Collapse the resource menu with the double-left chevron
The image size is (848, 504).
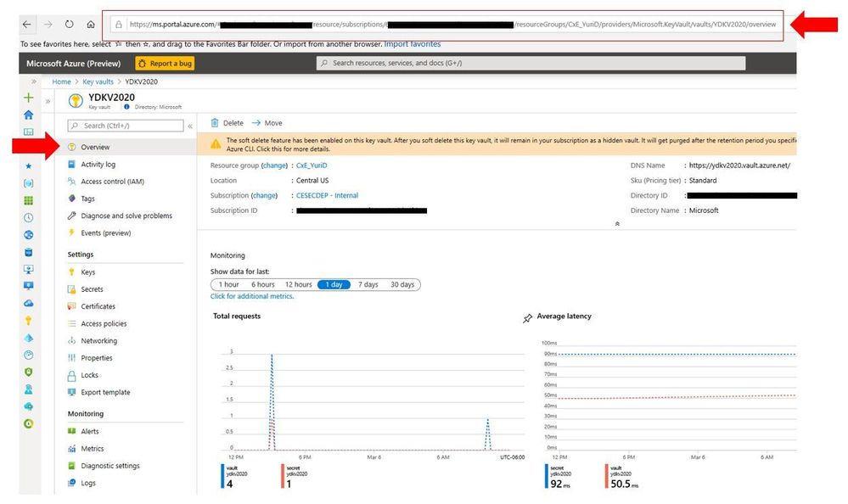pos(190,126)
